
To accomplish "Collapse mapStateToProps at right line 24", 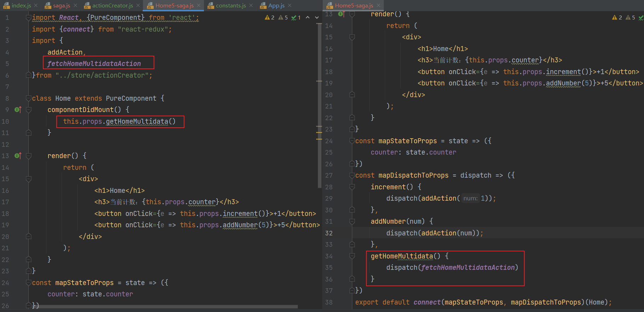I will 352,141.
